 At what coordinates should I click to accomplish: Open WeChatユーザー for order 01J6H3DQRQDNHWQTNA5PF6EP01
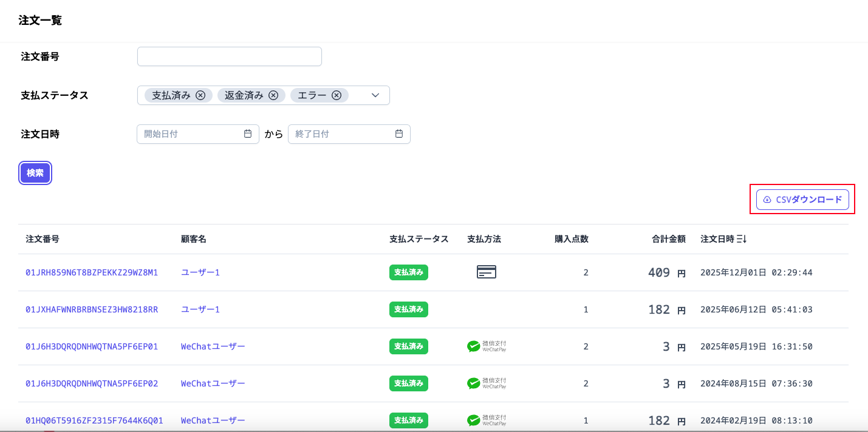pos(213,346)
